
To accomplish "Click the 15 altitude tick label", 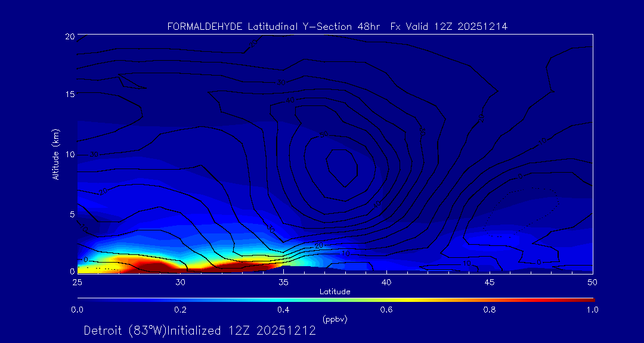I will coord(69,95).
